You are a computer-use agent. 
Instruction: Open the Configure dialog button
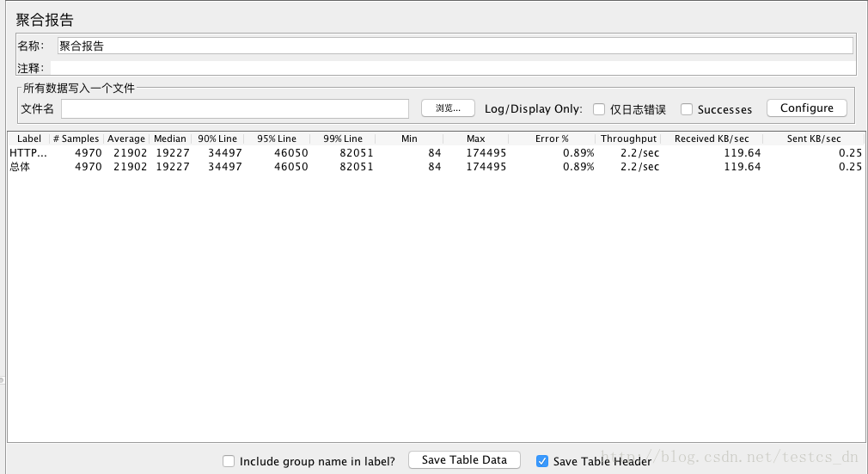tap(806, 108)
